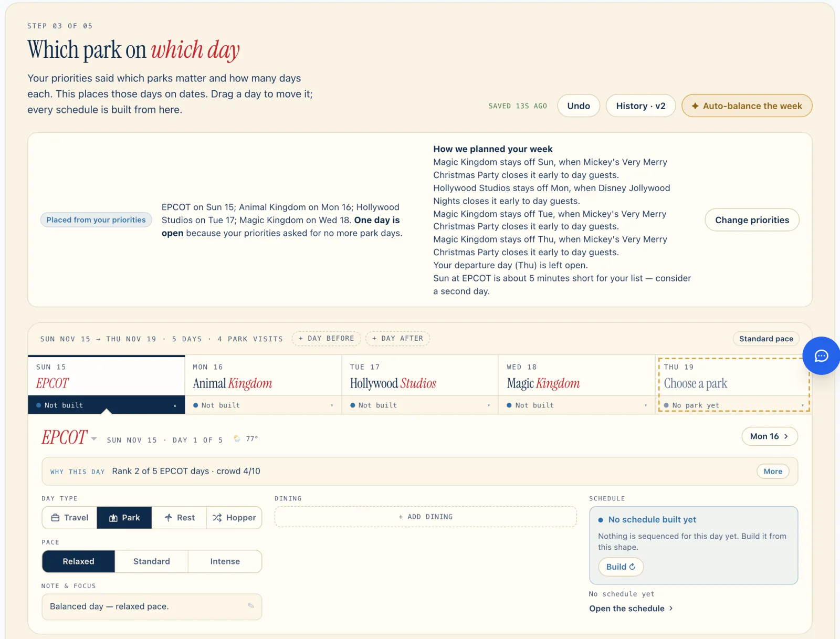Set pace to Intense
The height and width of the screenshot is (639, 840).
coord(225,561)
